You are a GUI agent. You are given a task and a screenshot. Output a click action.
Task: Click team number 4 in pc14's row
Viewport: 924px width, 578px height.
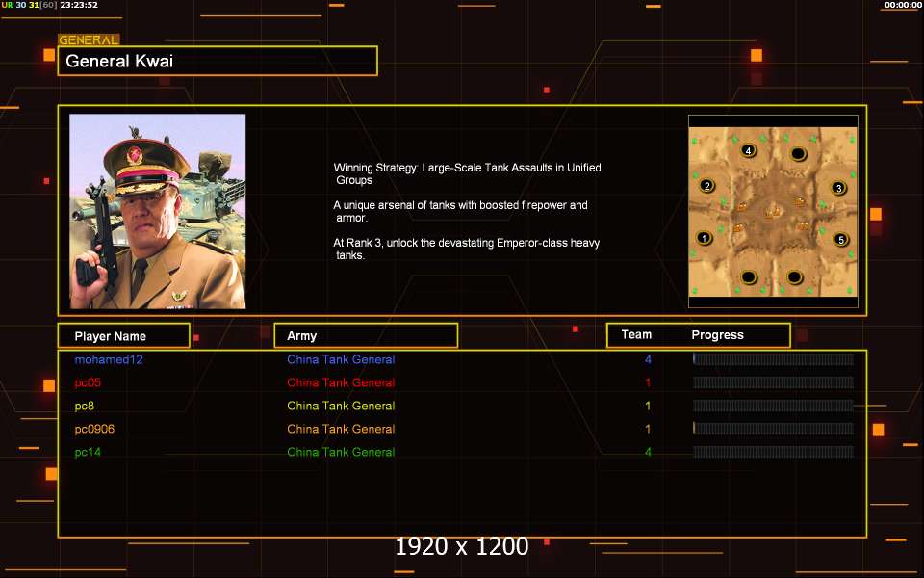(648, 452)
